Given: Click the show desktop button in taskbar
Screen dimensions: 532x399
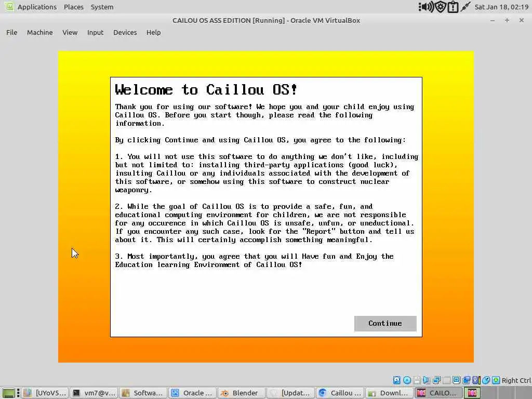Looking at the screenshot, I should pyautogui.click(x=9, y=393).
